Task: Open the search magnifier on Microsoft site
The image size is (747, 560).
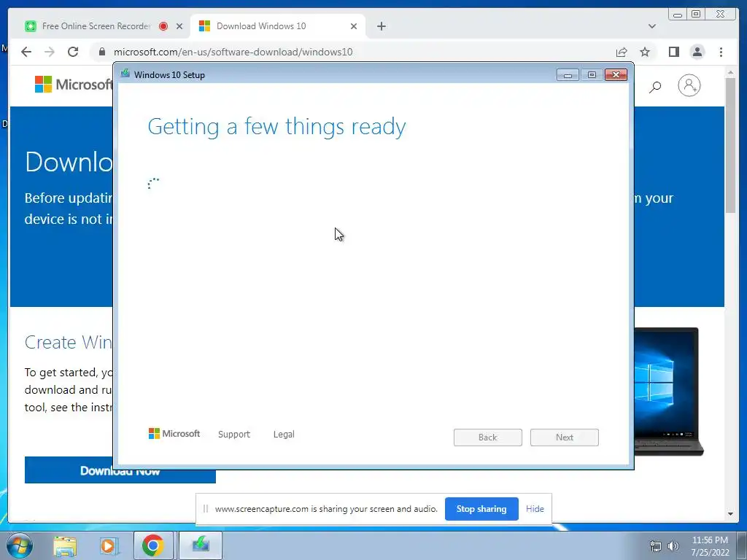Action: click(656, 86)
